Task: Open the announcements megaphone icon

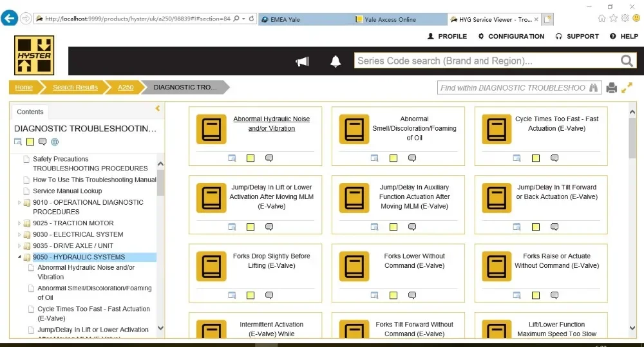Action: [x=302, y=62]
